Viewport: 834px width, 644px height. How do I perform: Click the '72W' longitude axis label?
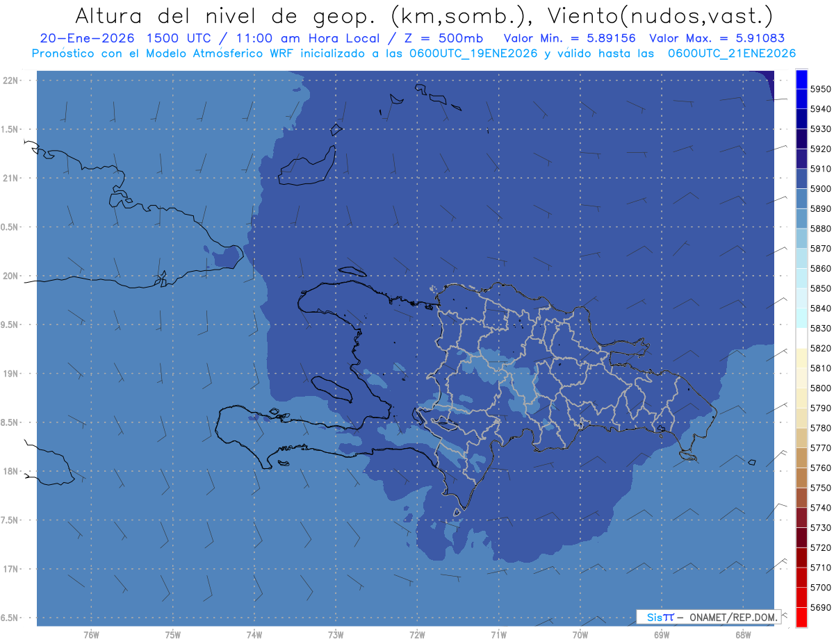pos(417,635)
